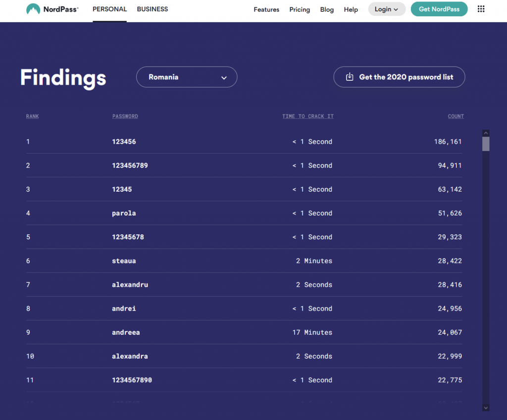Viewport: 507px width, 420px height.
Task: Click the NordPass mountain logo
Action: (x=33, y=9)
